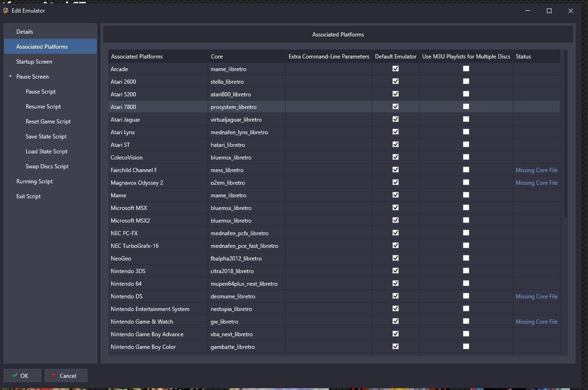Click the red icon on Cancel button
588x390 pixels.
point(54,376)
